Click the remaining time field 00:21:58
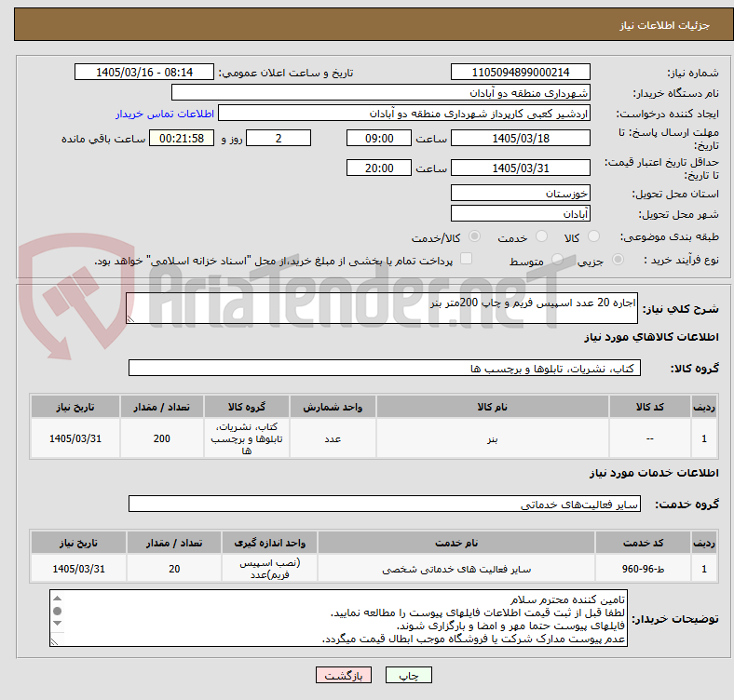The width and height of the screenshot is (734, 700). tap(182, 138)
